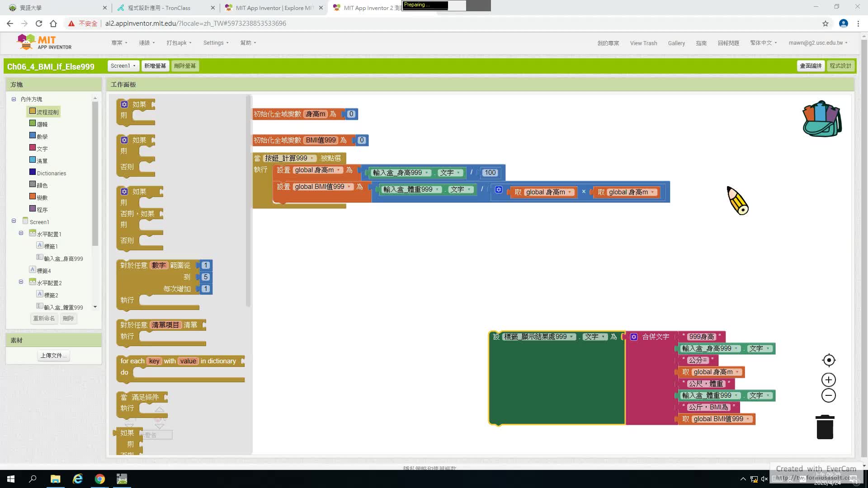This screenshot has height=488, width=868.
Task: Click 刪除螢幕 button
Action: (x=185, y=66)
